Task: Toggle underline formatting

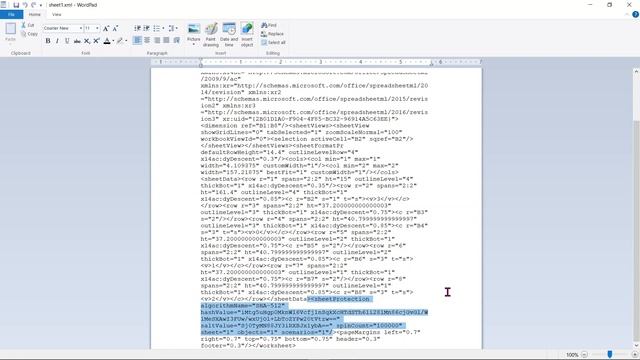Action: [x=67, y=41]
